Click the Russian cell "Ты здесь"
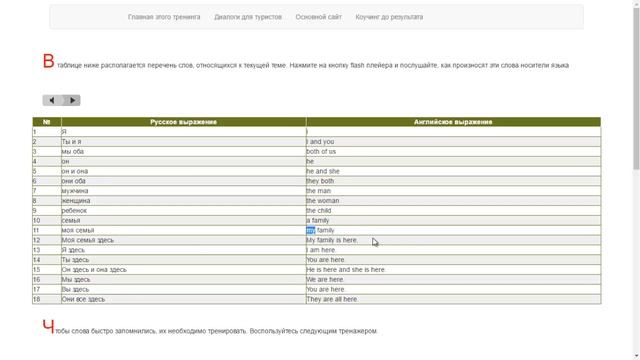Viewport: 640px width, 360px height. [184, 260]
